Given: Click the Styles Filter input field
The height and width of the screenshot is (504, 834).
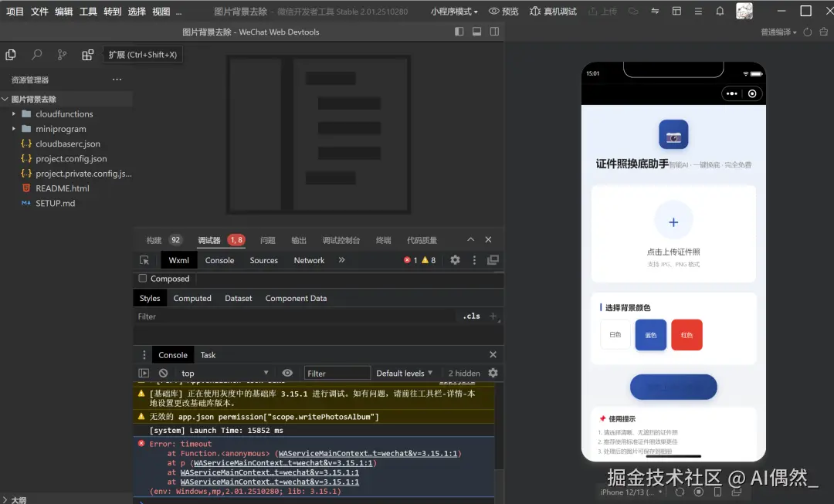Looking at the screenshot, I should [x=295, y=316].
